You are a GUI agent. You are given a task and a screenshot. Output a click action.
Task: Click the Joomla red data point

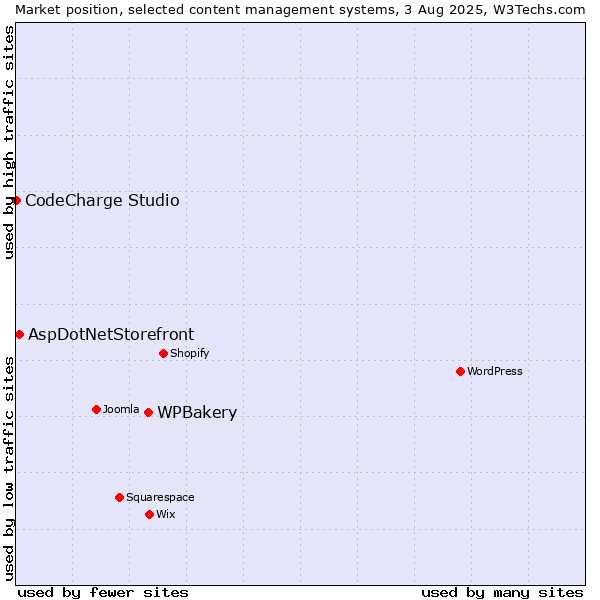point(96,409)
